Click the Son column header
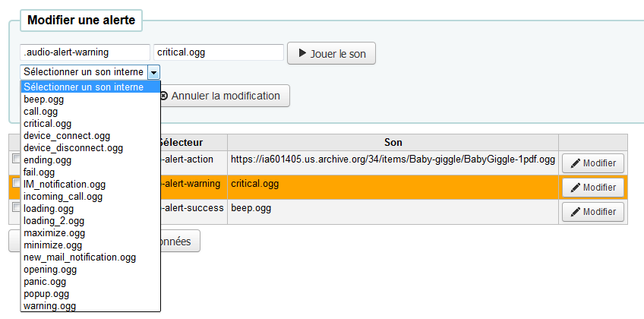Screen dimensions: 644x319 point(393,142)
